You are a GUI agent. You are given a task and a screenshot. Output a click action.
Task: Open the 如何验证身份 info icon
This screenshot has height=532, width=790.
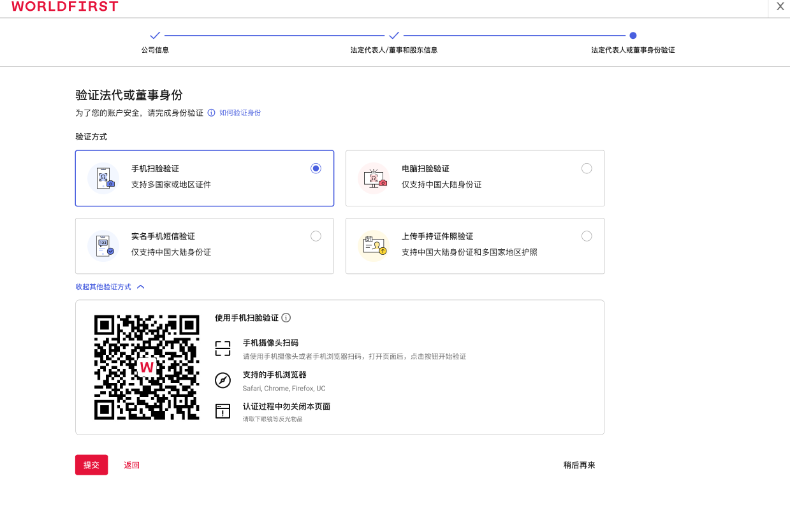211,113
